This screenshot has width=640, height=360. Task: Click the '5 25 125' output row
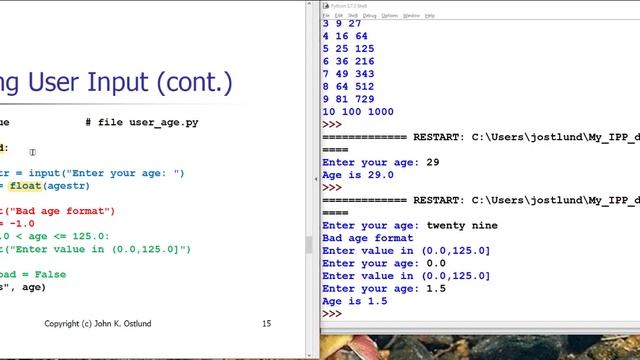[x=348, y=49]
